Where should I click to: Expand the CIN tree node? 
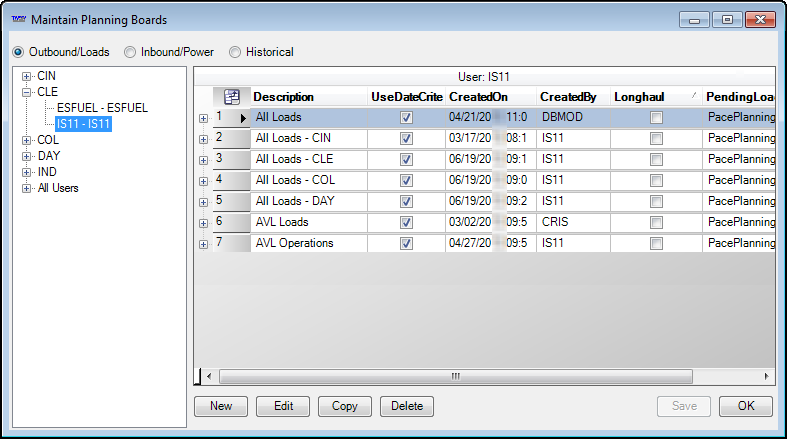click(x=26, y=77)
